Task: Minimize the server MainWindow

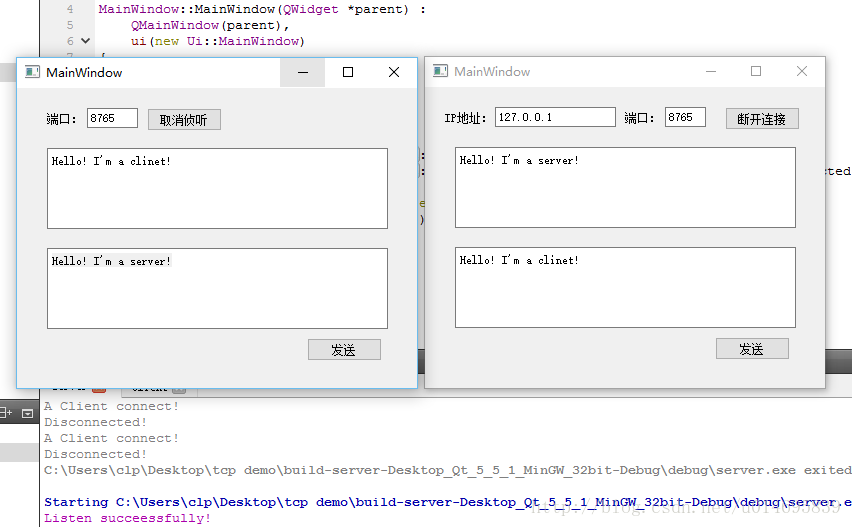Action: tap(303, 72)
